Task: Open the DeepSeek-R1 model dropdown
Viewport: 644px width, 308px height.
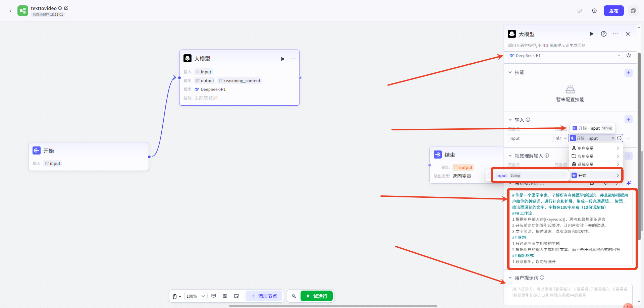Action: pos(565,55)
